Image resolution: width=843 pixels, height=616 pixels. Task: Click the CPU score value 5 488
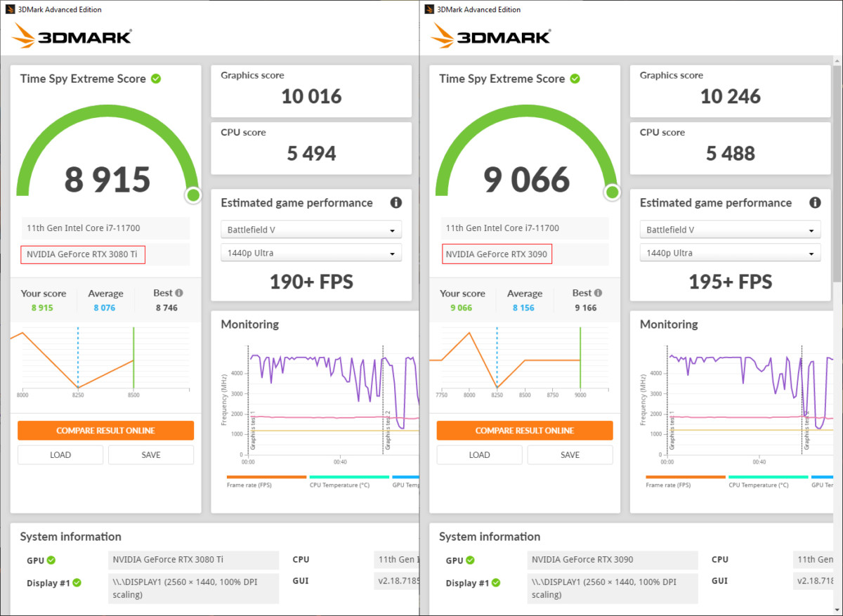point(731,153)
